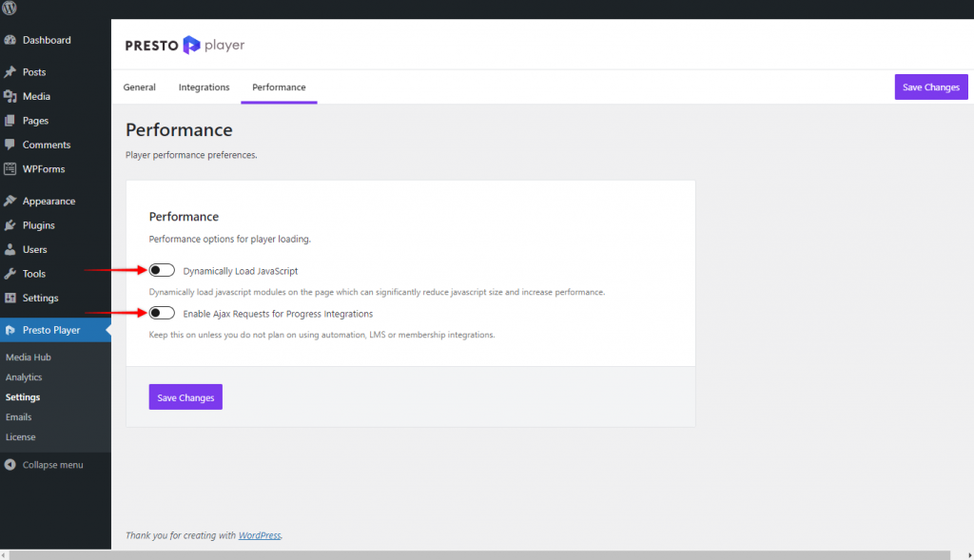Click the top-right Save Changes button
The width and height of the screenshot is (974, 560).
pos(930,87)
